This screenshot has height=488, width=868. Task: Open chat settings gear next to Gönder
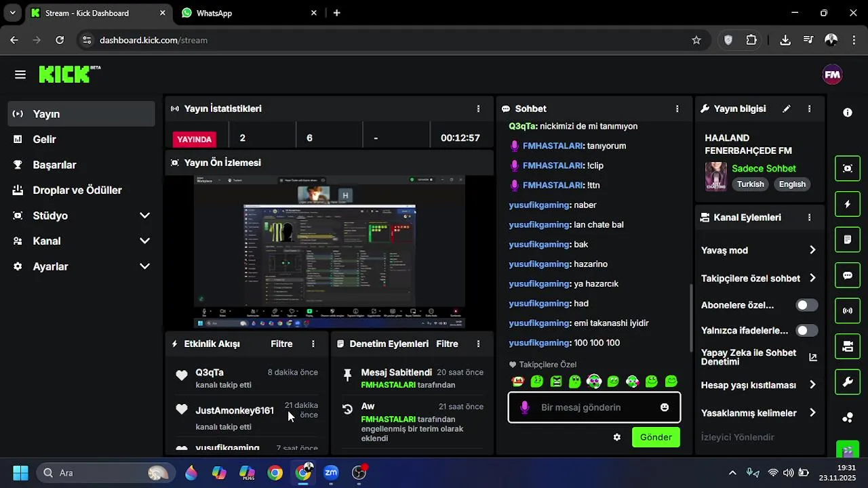pos(617,437)
